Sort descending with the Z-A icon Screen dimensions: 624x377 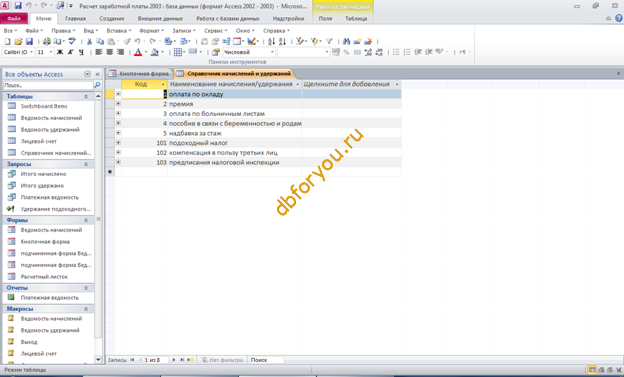tap(282, 41)
